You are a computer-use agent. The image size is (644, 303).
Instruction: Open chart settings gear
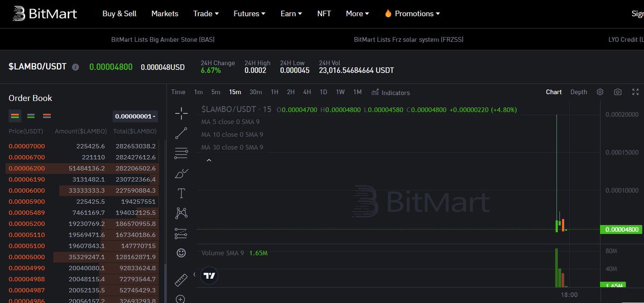point(601,92)
